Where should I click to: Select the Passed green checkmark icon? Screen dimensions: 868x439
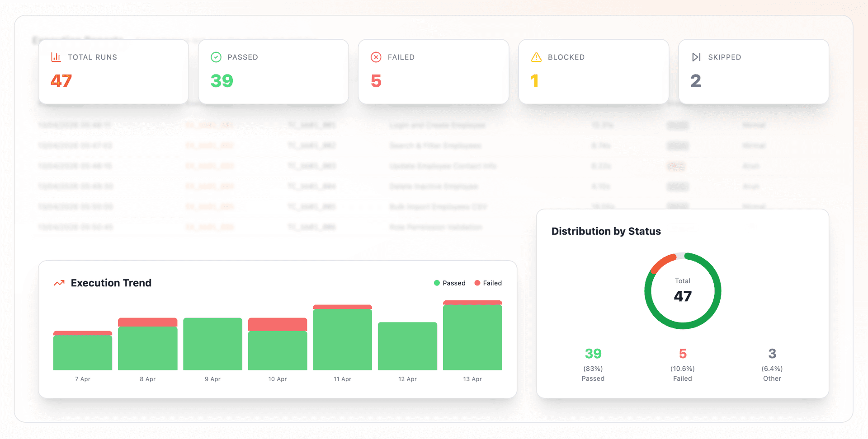tap(216, 57)
